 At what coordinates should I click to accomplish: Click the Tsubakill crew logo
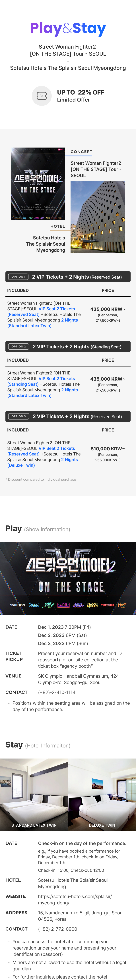107,605
